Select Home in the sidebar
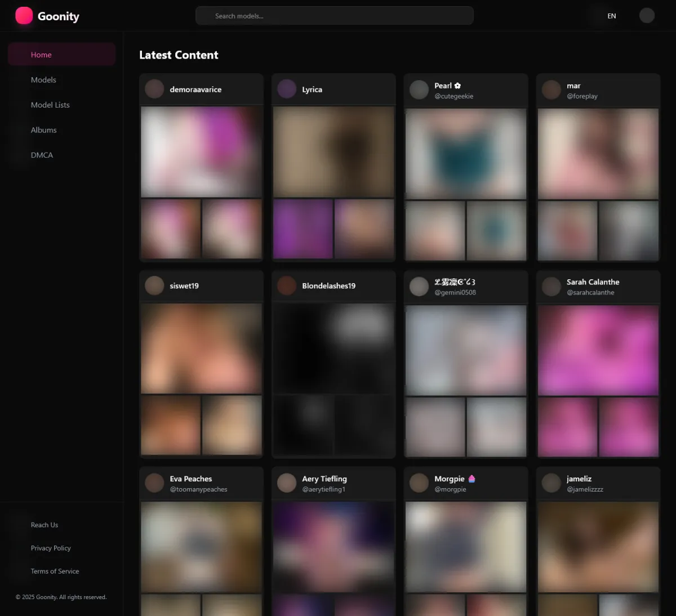The image size is (676, 616). coord(41,55)
